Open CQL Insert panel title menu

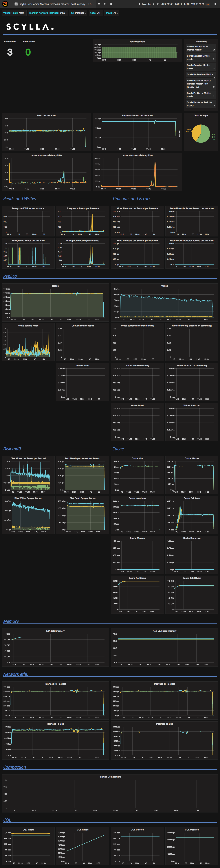[28, 830]
